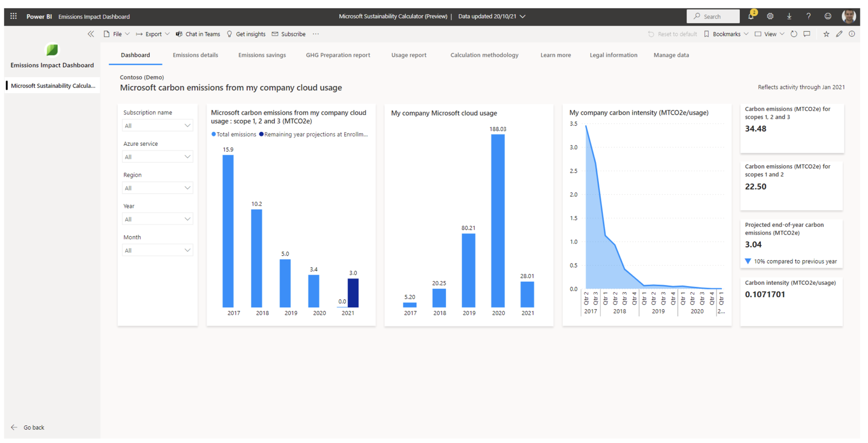Collapse the left navigation pane
The image size is (868, 443).
(91, 34)
